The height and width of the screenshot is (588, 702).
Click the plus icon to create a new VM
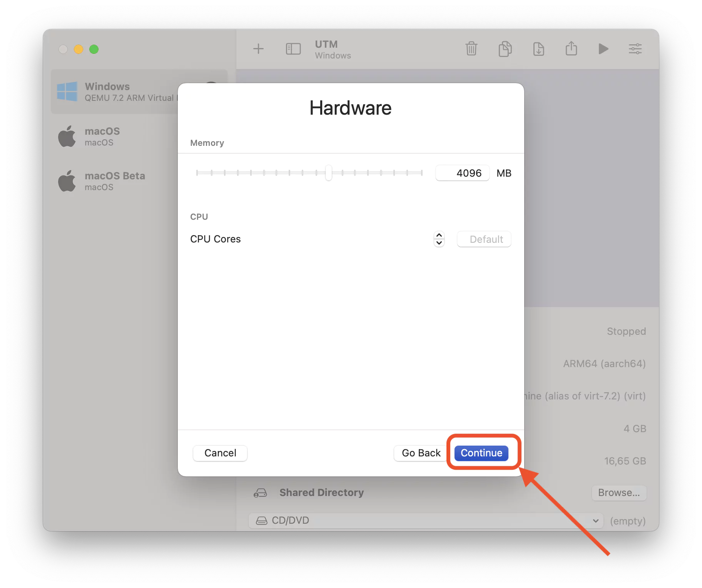tap(258, 49)
